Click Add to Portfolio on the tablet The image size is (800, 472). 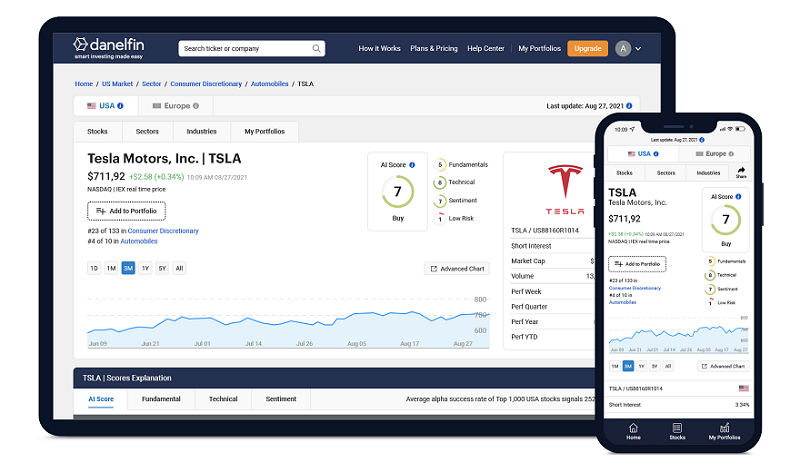click(127, 211)
